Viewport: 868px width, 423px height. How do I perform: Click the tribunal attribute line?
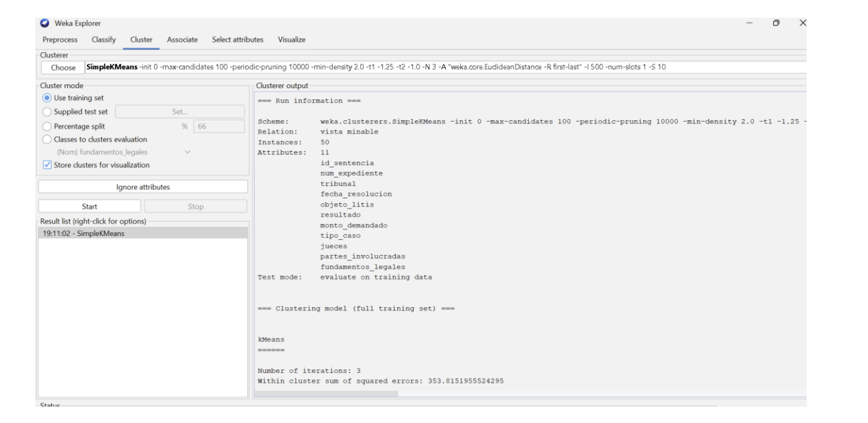coord(338,184)
